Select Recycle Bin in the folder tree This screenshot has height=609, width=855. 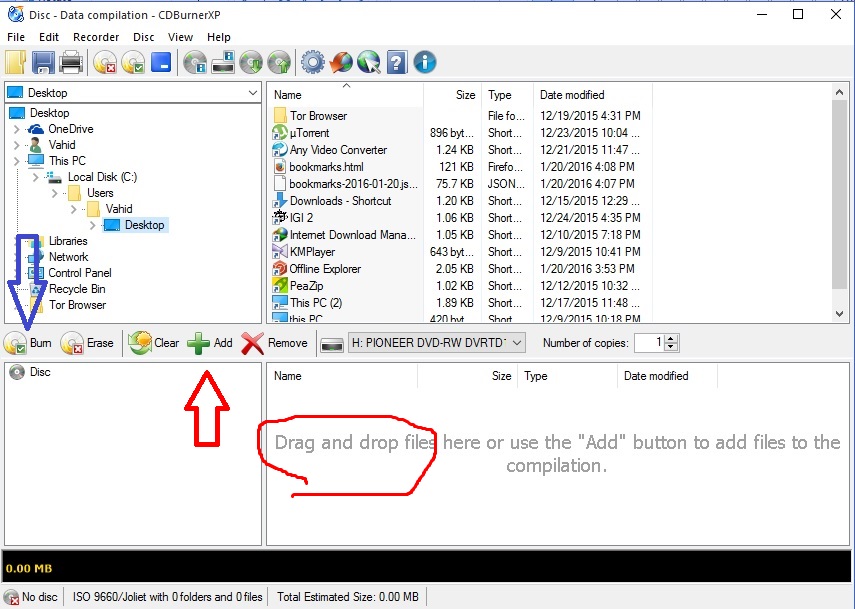pyautogui.click(x=77, y=289)
